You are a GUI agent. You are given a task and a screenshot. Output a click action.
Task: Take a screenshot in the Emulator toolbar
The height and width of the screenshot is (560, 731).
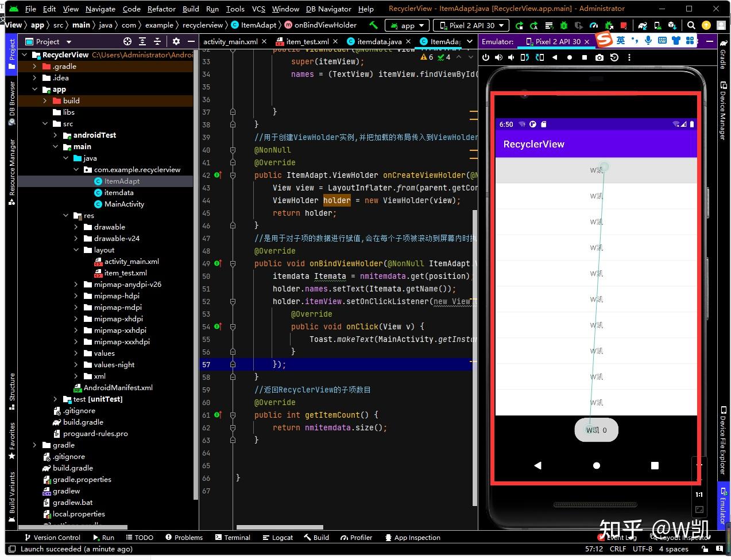pos(599,57)
